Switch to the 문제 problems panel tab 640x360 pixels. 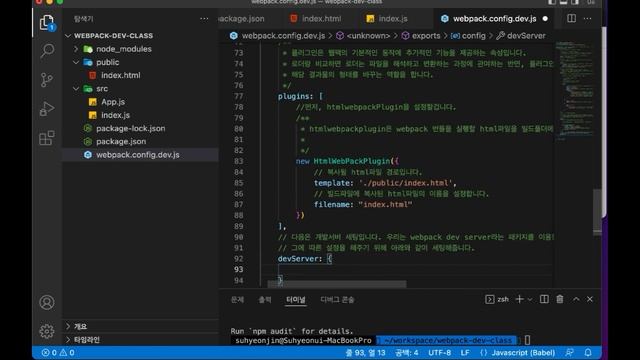pos(237,300)
